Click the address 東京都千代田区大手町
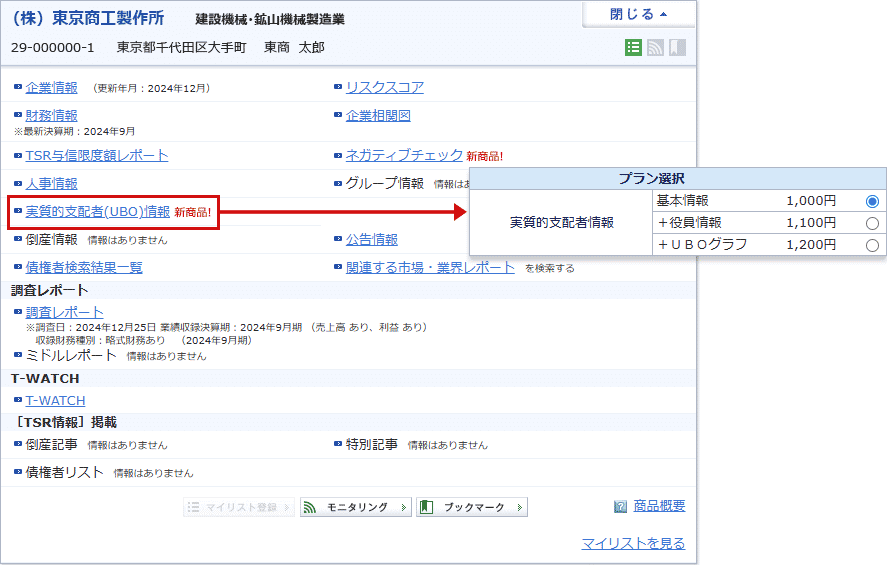The image size is (887, 565). coord(182,48)
